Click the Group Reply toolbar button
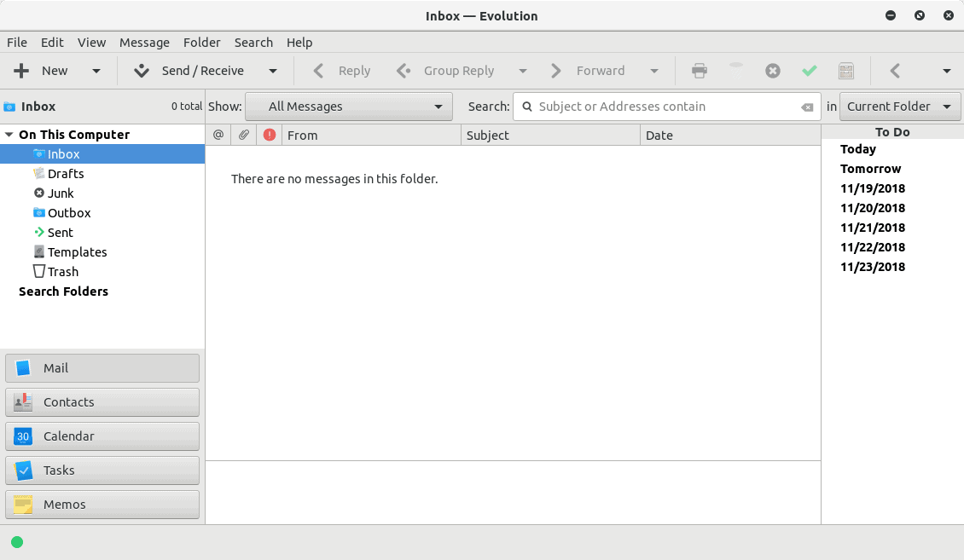Viewport: 964px width, 560px height. point(445,71)
